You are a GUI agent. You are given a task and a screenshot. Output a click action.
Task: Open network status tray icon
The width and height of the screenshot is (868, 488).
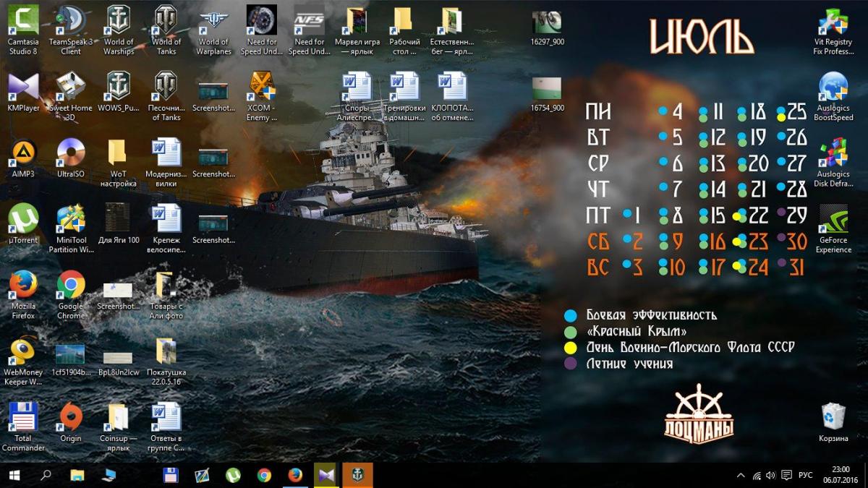point(757,476)
